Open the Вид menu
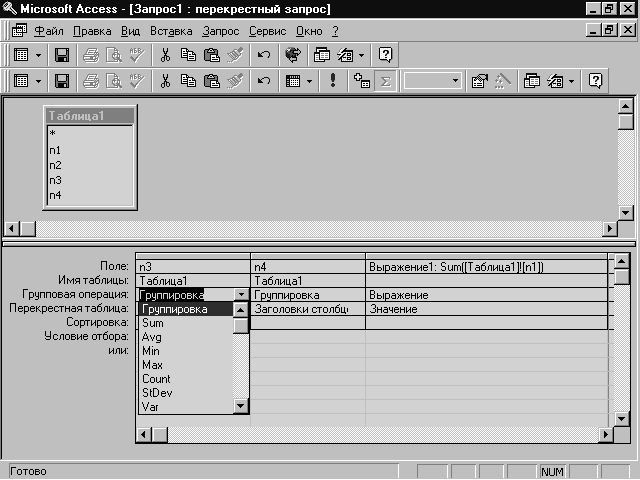Screen dimensions: 640x480 pyautogui.click(x=130, y=31)
